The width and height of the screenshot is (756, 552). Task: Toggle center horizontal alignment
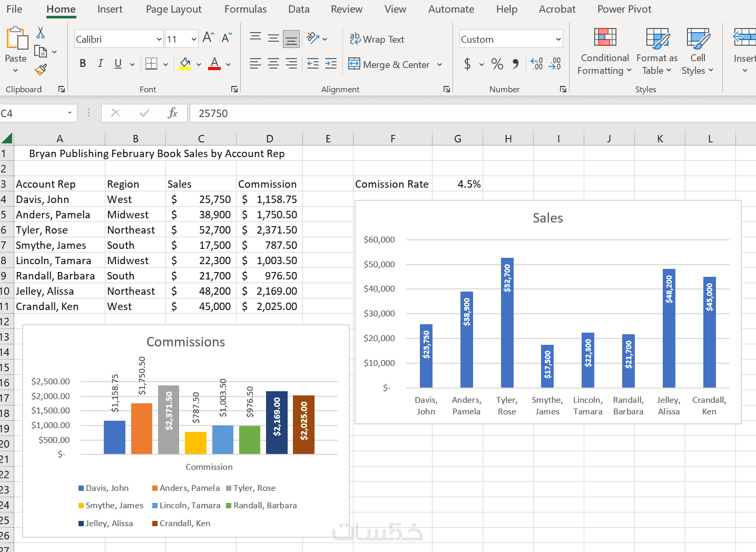[273, 64]
